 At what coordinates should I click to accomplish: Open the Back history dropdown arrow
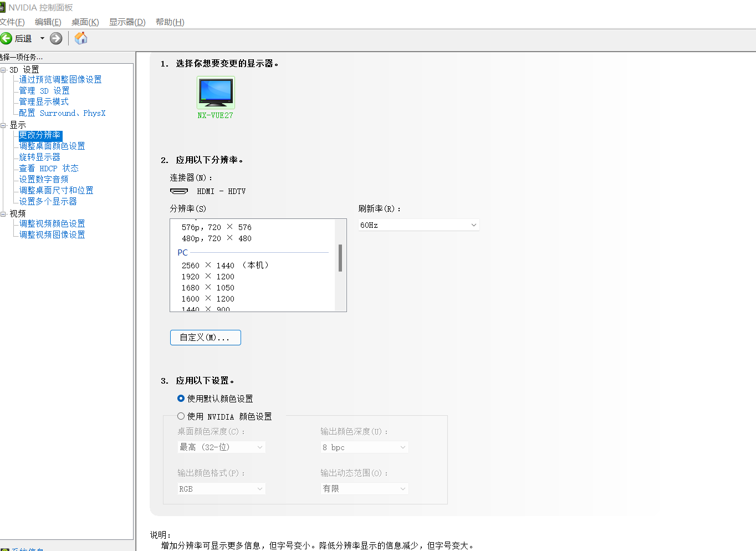pyautogui.click(x=42, y=38)
